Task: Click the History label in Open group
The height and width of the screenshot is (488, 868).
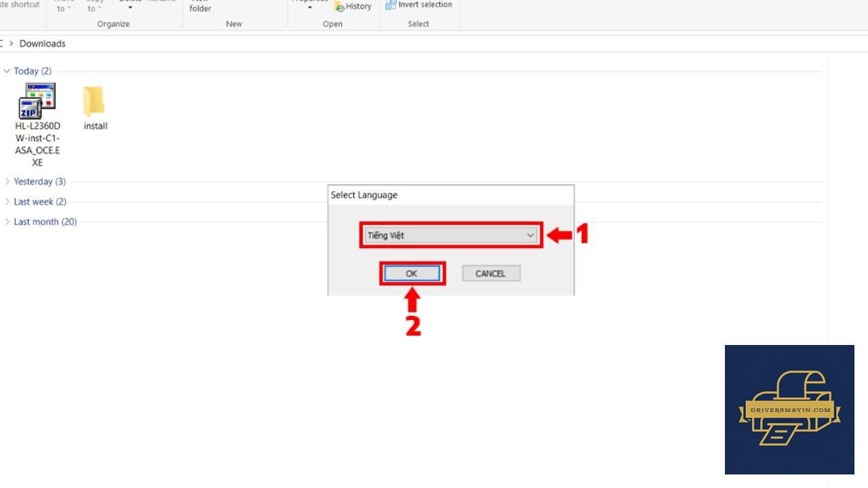Action: tap(359, 6)
